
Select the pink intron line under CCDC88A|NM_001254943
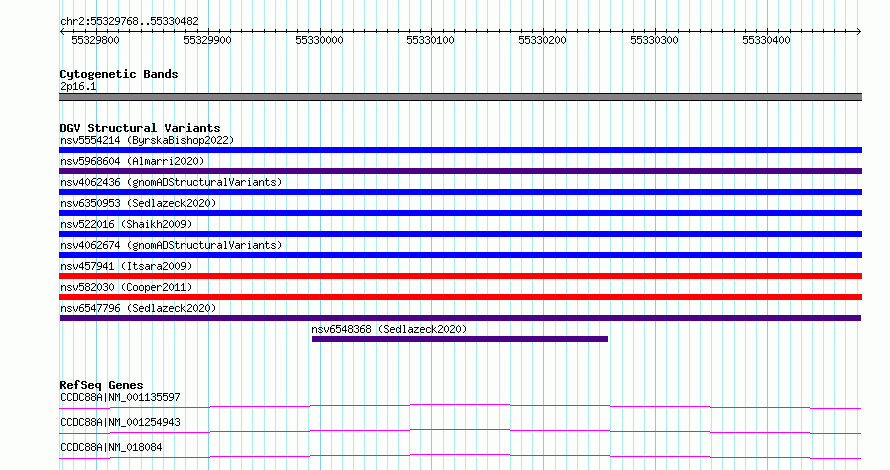(x=460, y=431)
